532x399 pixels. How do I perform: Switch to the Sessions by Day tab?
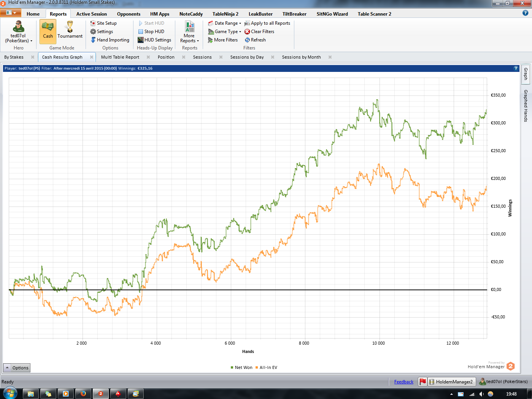tap(247, 57)
